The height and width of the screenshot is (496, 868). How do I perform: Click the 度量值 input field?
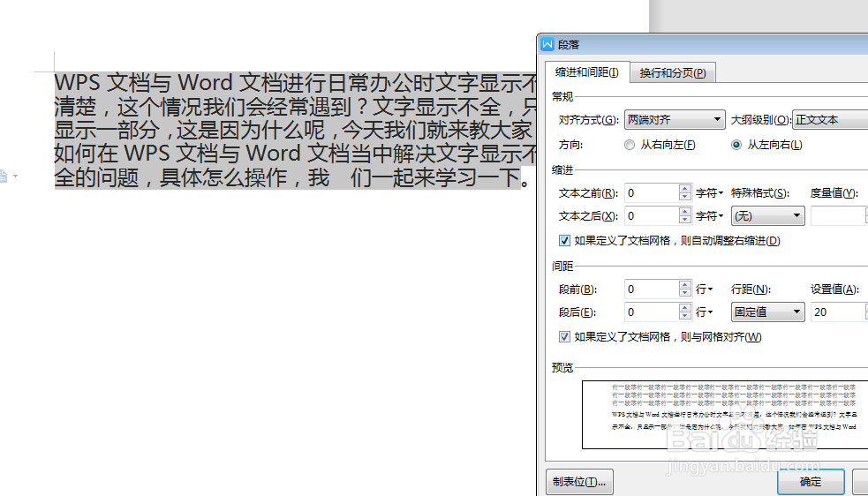(839, 216)
